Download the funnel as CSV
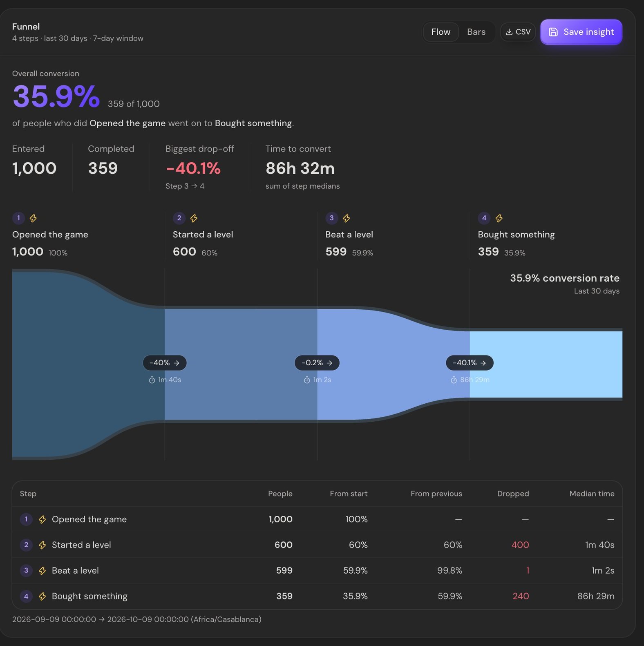The image size is (644, 646). (518, 32)
